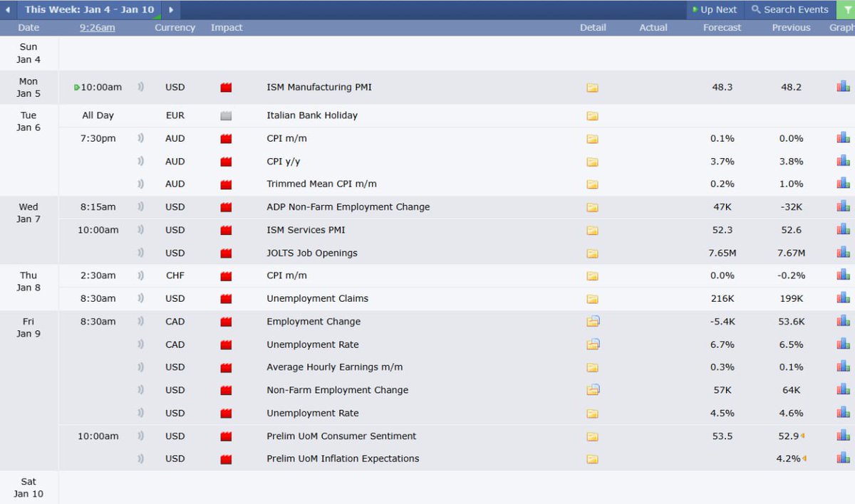Go to next week arrow
855x504 pixels.
pos(171,10)
